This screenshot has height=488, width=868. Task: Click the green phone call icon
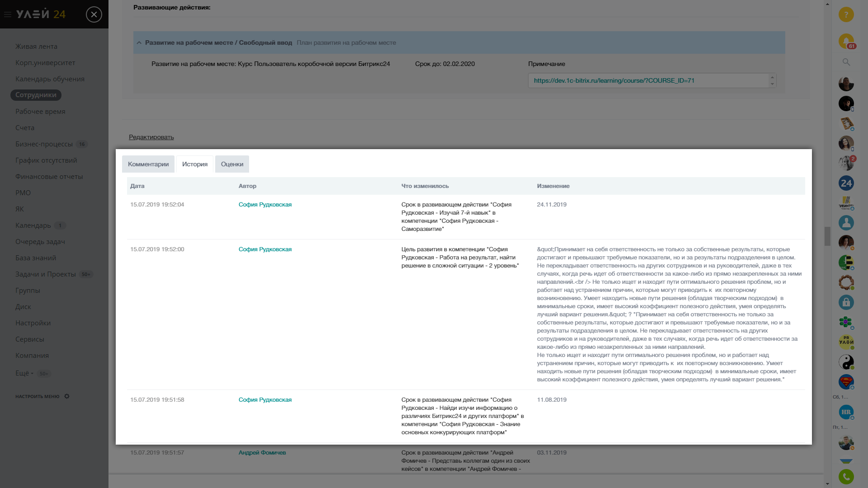click(x=846, y=476)
